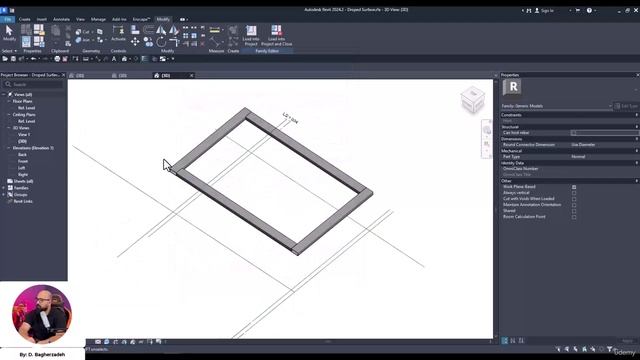Close the active {3D} view tab
The height and width of the screenshot is (360, 640).
click(x=191, y=76)
